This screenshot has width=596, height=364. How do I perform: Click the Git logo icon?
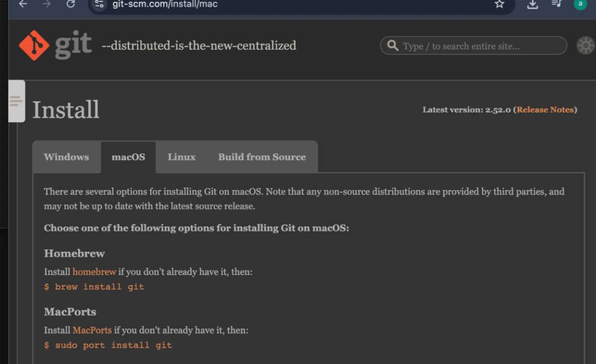click(x=34, y=45)
